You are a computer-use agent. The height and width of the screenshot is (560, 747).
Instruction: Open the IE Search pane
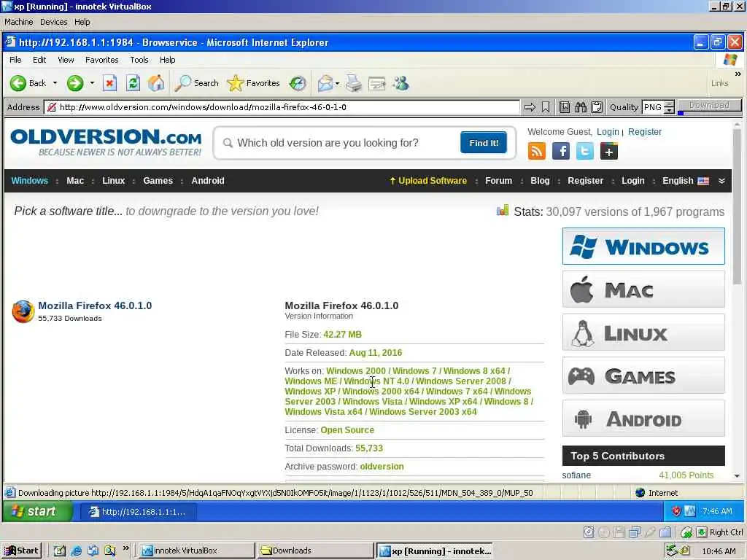coord(196,83)
